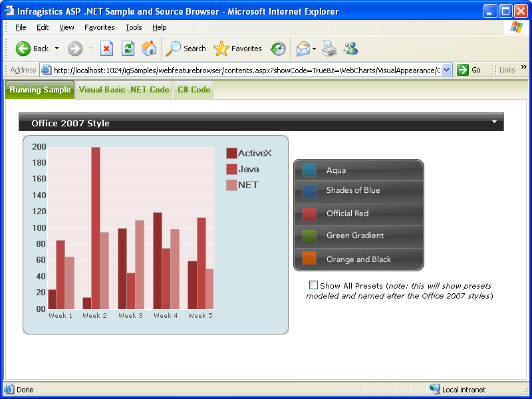Click the Mail icon
This screenshot has height=399, width=532.
tap(303, 48)
